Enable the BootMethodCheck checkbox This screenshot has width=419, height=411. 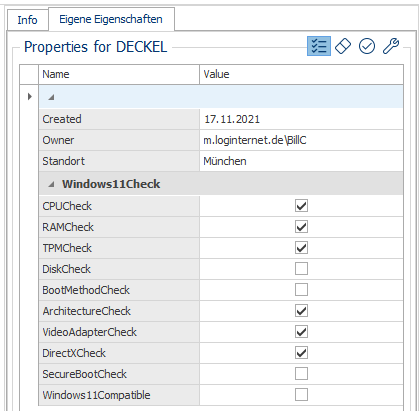point(301,290)
